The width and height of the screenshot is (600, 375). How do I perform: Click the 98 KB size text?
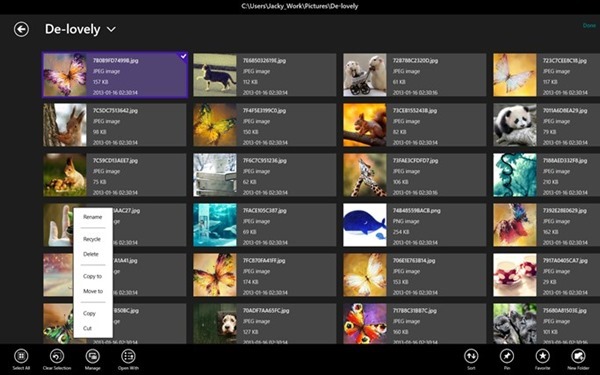99,132
